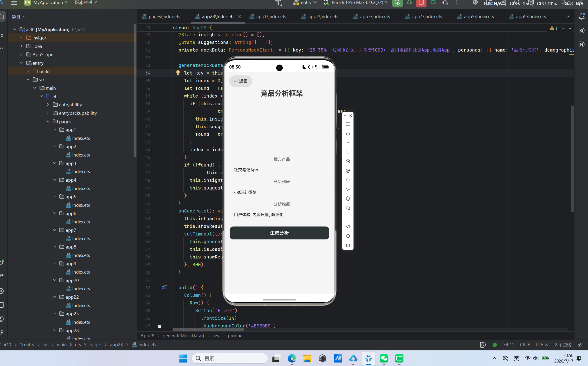Image resolution: width=588 pixels, height=366 pixels.
Task: Click the 生成分析 button in emulator
Action: tap(279, 233)
